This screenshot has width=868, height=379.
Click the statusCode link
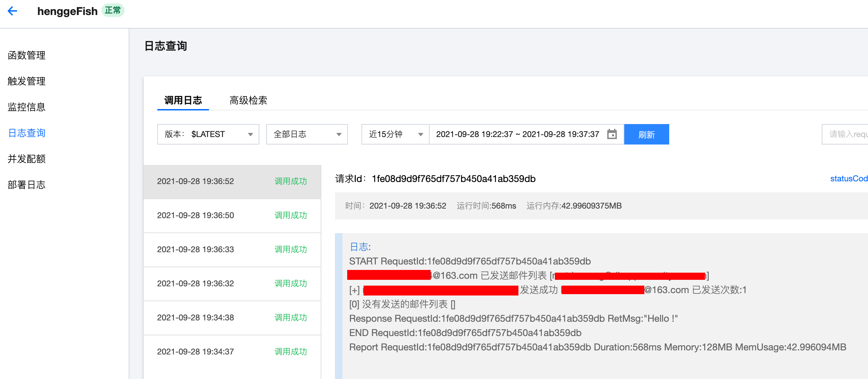[848, 179]
